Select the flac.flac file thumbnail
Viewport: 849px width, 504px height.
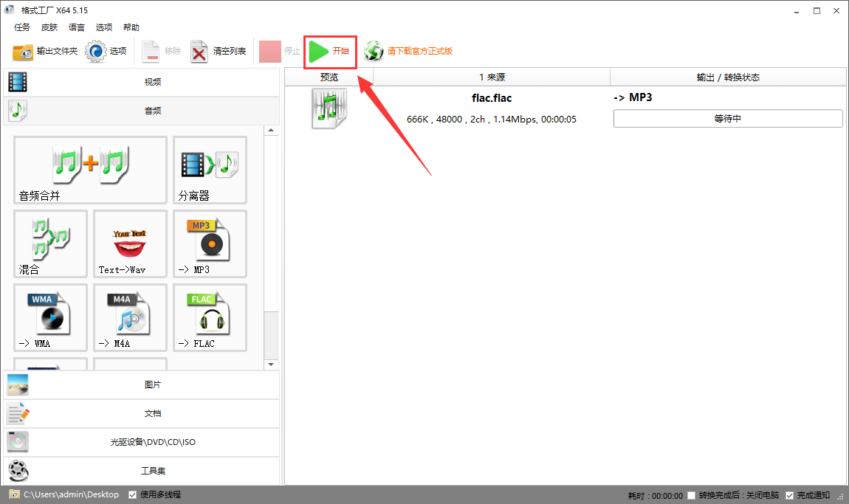(x=329, y=108)
